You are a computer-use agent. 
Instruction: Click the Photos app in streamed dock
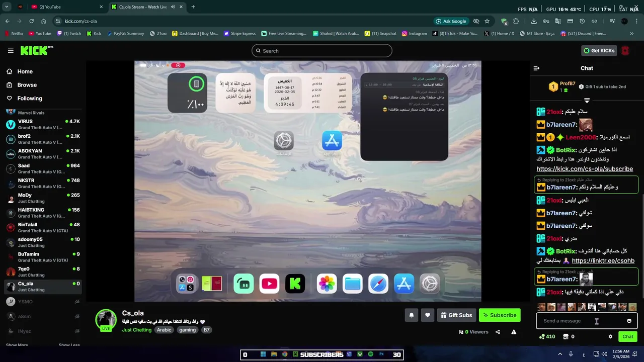click(x=327, y=284)
